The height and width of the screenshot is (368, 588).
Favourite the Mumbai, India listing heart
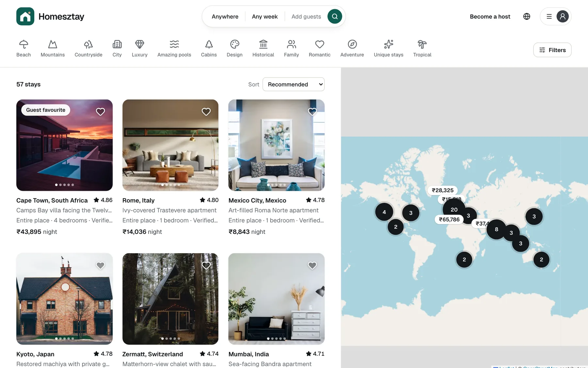312,265
